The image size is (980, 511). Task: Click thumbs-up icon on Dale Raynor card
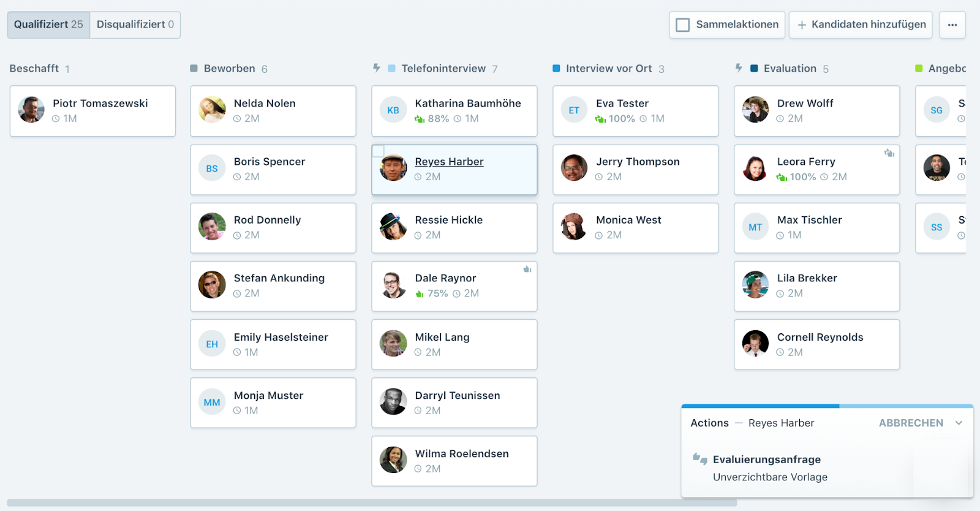pos(527,270)
